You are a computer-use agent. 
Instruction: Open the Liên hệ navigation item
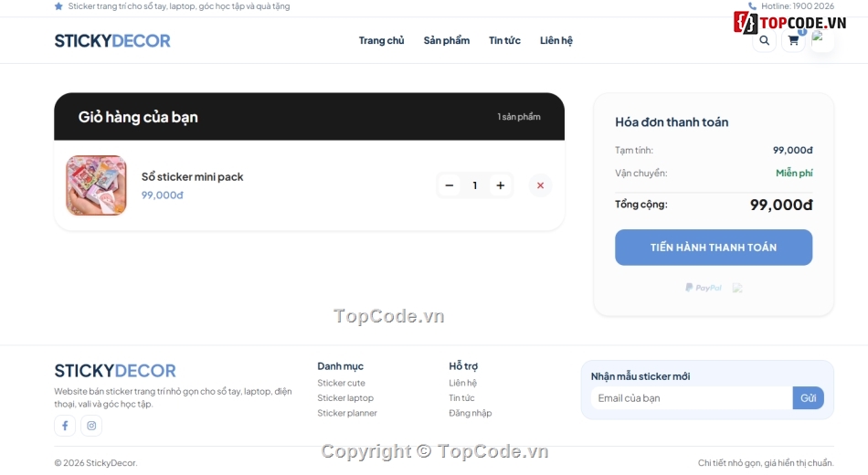(556, 40)
